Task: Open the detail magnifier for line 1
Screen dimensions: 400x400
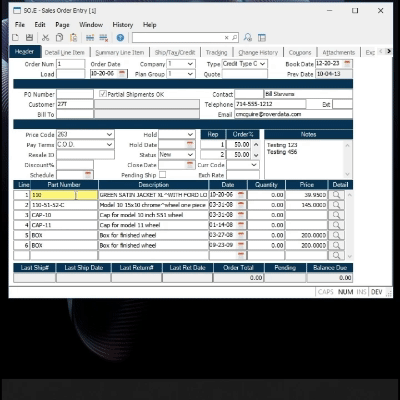Action: [336, 195]
